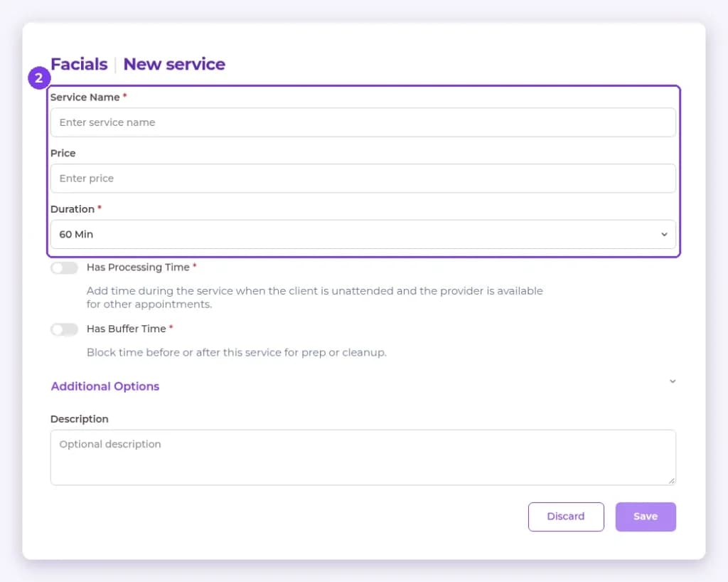Turn on the Has Buffer Time switch
This screenshot has width=728, height=582.
(x=64, y=329)
